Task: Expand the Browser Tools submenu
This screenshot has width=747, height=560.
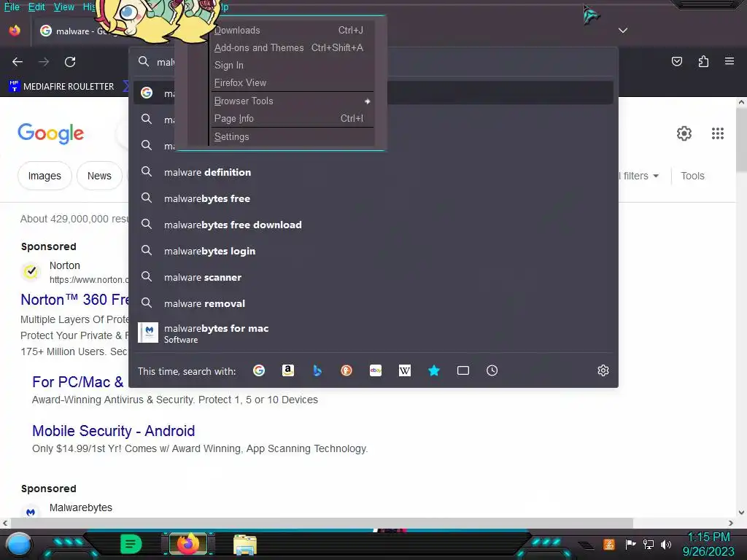Action: point(292,101)
